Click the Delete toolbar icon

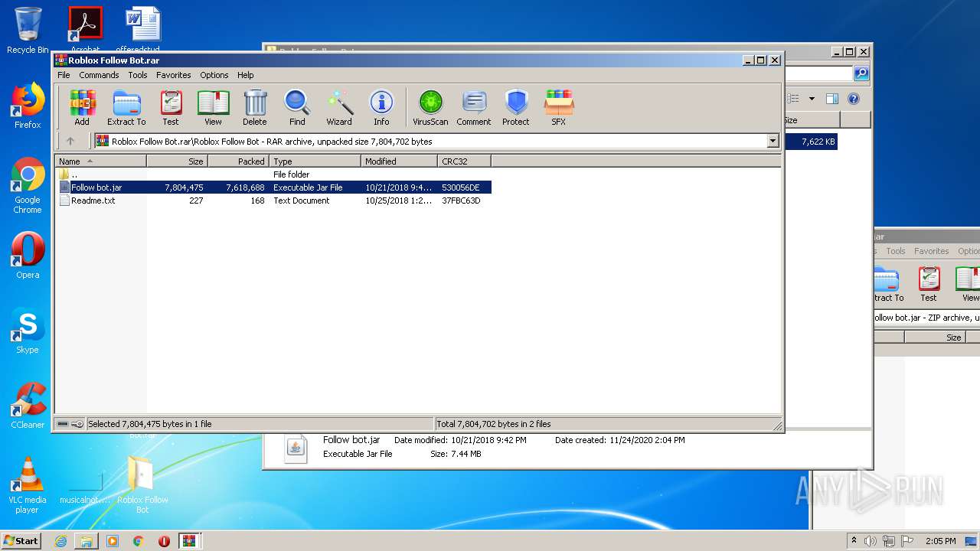pos(255,108)
